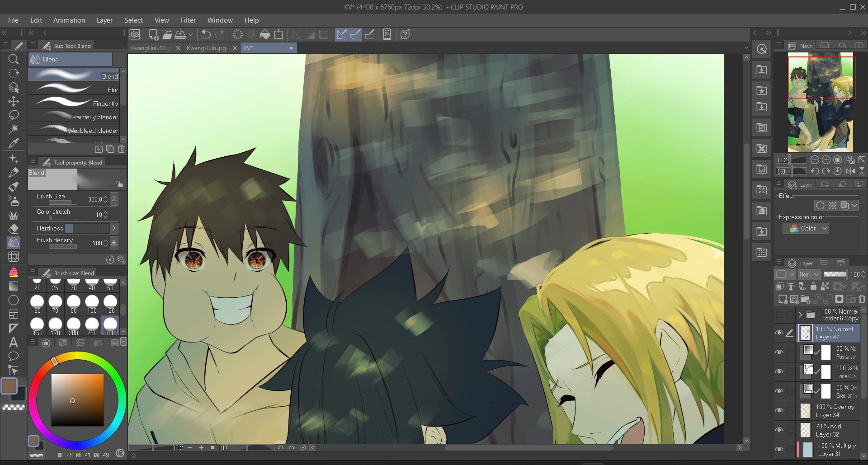Click the Open file folder icon
The width and height of the screenshot is (868, 465).
tap(167, 34)
